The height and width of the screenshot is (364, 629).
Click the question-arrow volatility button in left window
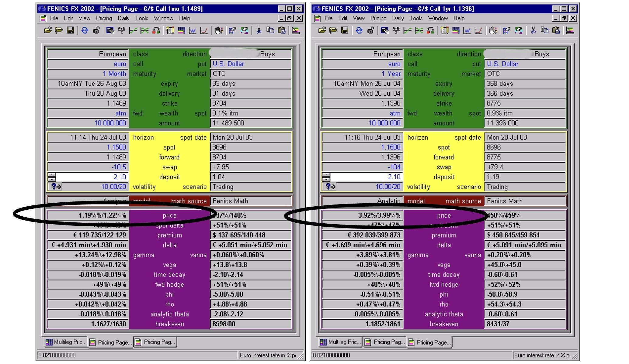pos(55,187)
